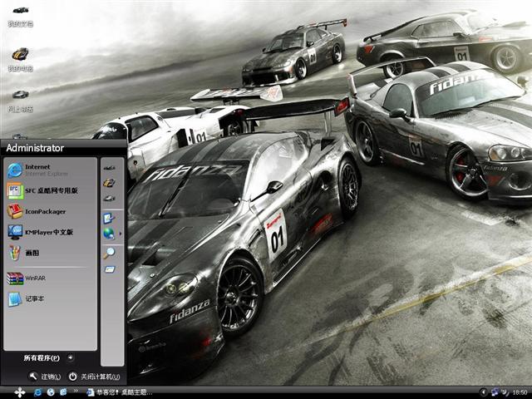This screenshot has height=399, width=532.
Task: Open the first car icon in the start menu's right column
Action: click(x=109, y=168)
